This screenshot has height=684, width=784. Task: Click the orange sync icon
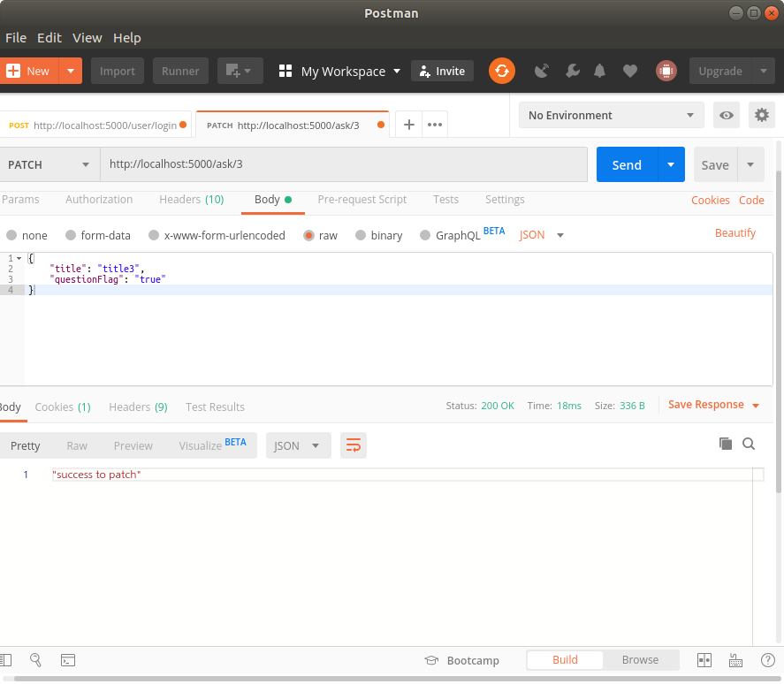tap(501, 71)
